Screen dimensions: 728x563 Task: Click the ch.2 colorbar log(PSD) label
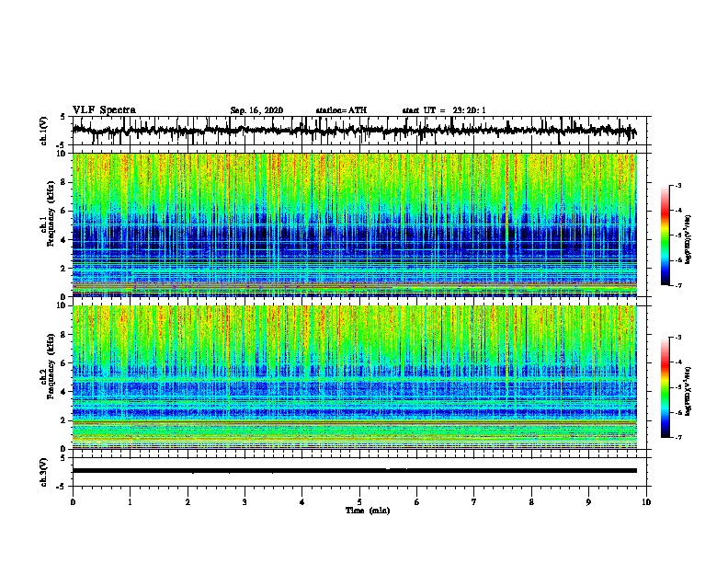coord(688,391)
